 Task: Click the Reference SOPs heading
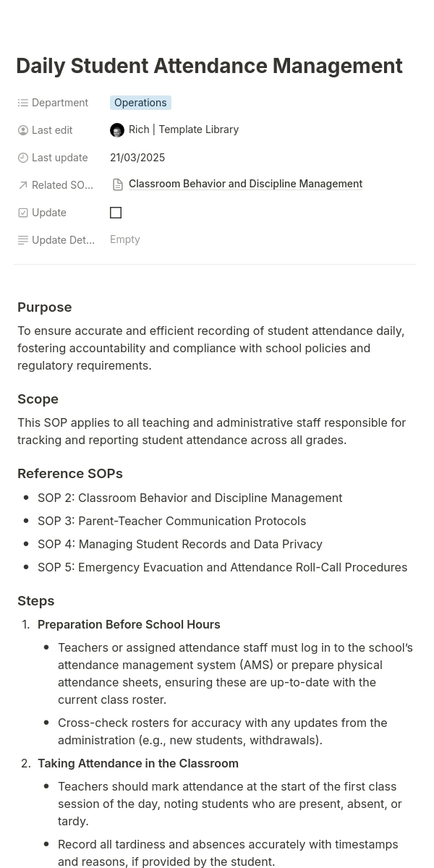(70, 474)
